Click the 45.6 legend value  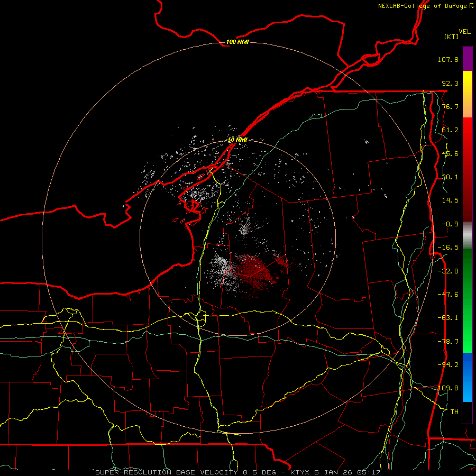click(450, 153)
